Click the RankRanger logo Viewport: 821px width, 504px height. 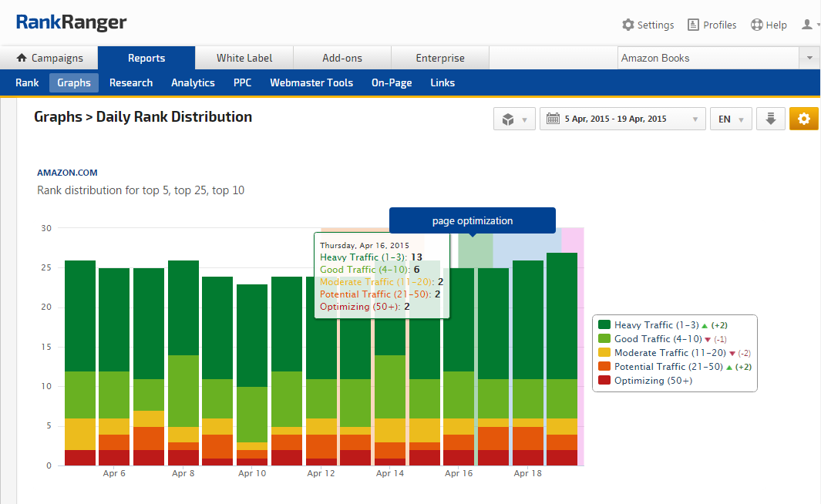point(71,22)
